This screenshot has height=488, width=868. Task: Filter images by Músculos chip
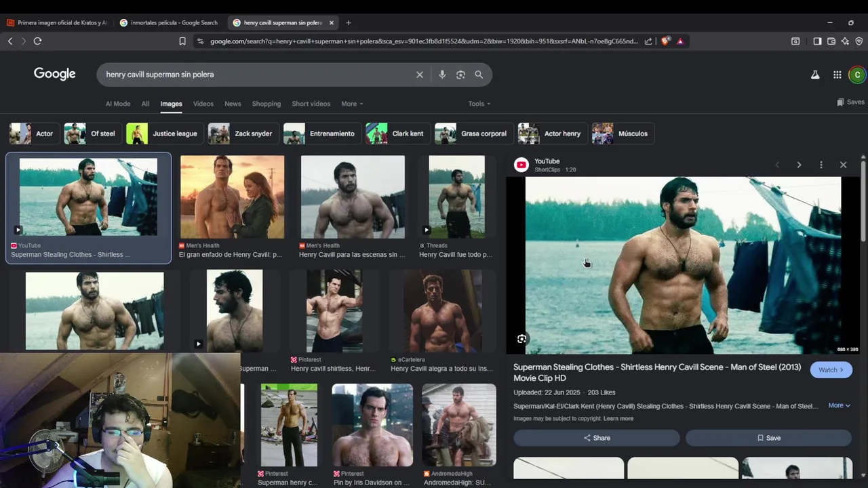623,134
